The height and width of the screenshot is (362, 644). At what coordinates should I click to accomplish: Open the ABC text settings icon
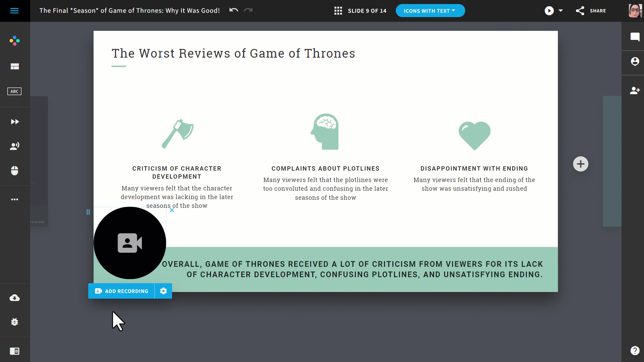coord(14,91)
